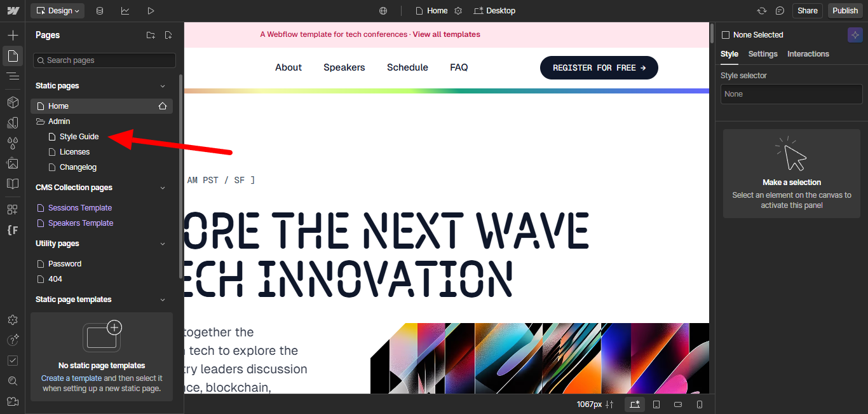Click FAQ in site navigation
This screenshot has width=868, height=414.
click(459, 67)
